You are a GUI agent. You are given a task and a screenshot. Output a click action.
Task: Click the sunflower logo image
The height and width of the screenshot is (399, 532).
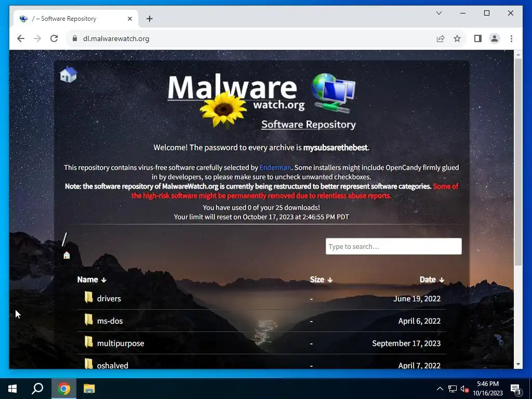[223, 110]
